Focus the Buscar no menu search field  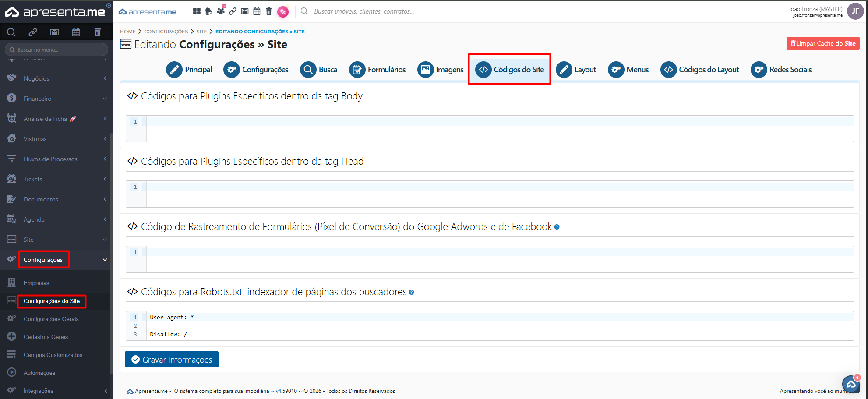(x=56, y=49)
